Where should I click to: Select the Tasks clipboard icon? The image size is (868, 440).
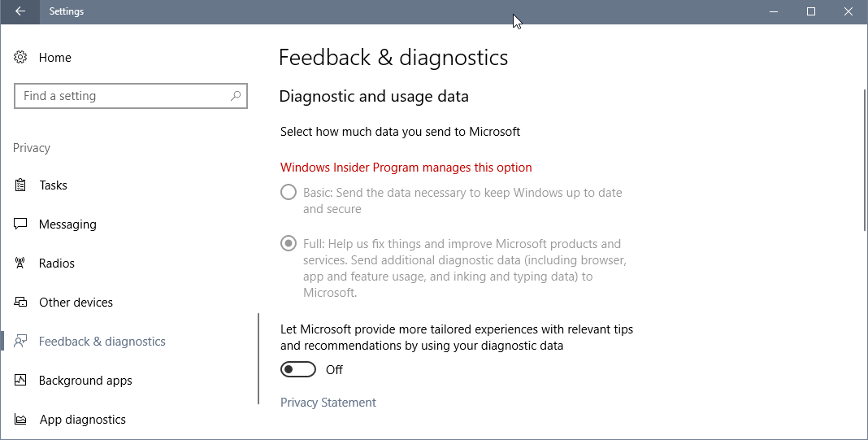pos(20,185)
